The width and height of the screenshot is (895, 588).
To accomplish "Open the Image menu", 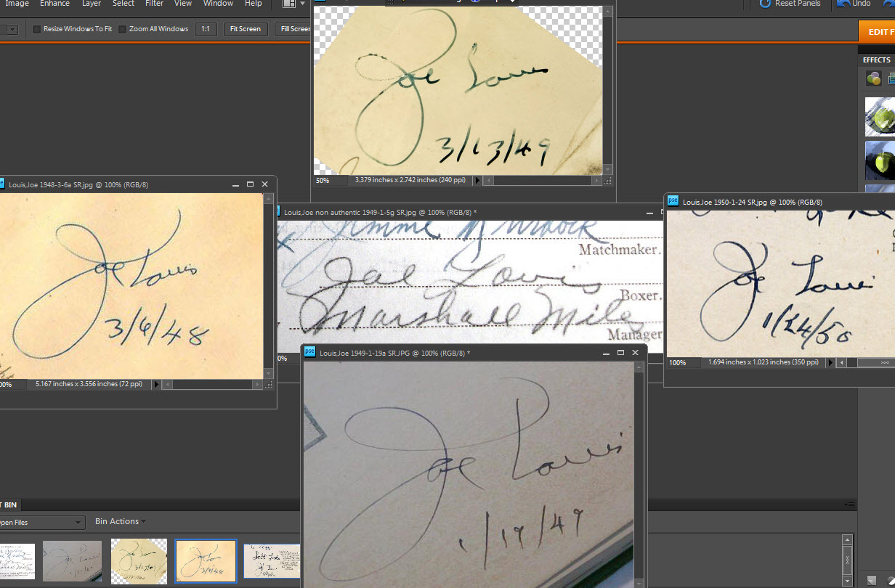I will click(17, 4).
